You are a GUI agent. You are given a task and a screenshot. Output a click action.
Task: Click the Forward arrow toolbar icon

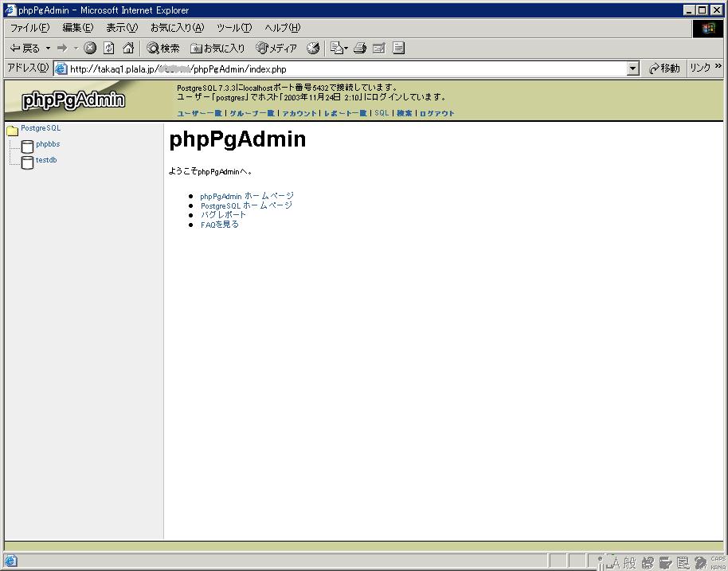pyautogui.click(x=62, y=48)
